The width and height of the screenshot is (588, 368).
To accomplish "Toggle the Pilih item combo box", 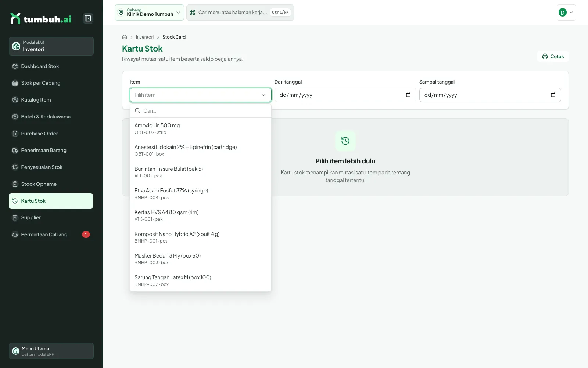I will coord(201,95).
